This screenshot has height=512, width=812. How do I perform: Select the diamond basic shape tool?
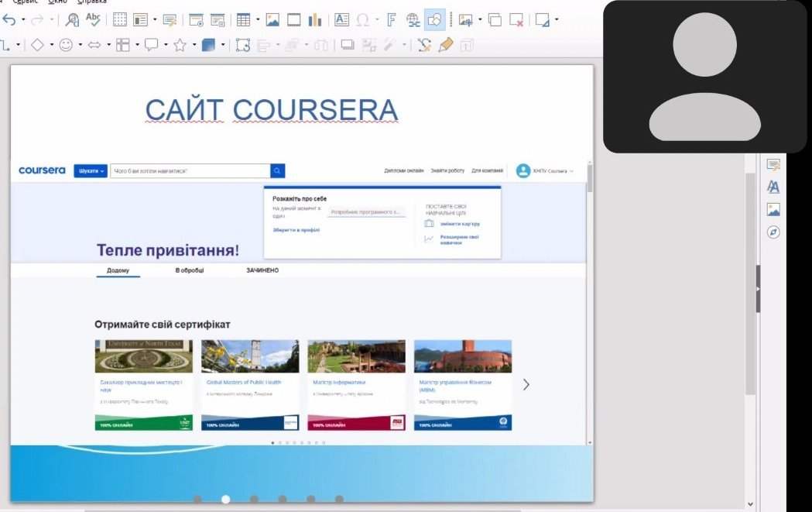pos(37,45)
